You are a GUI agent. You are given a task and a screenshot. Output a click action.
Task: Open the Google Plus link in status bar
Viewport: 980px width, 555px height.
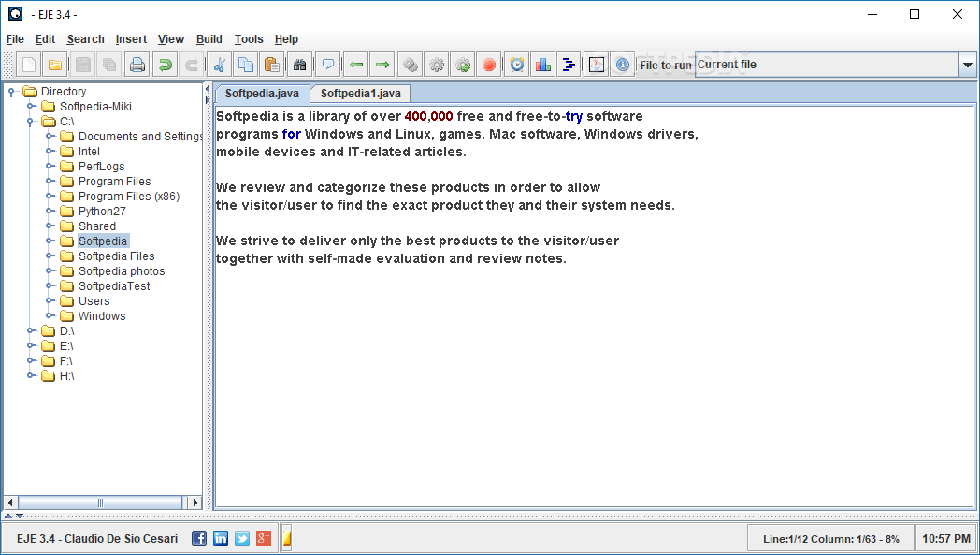click(263, 538)
